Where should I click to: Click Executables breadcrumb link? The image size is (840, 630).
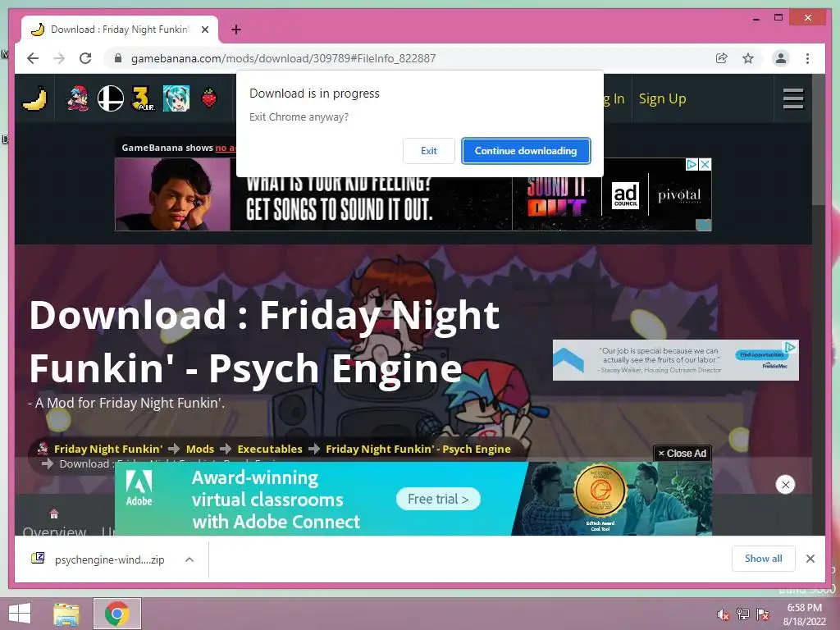pos(269,449)
